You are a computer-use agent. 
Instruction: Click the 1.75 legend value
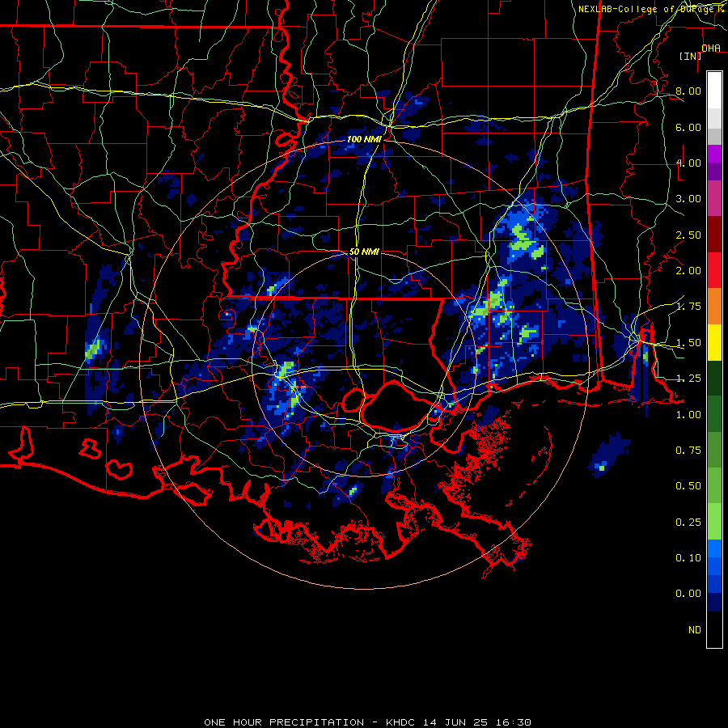coord(688,307)
